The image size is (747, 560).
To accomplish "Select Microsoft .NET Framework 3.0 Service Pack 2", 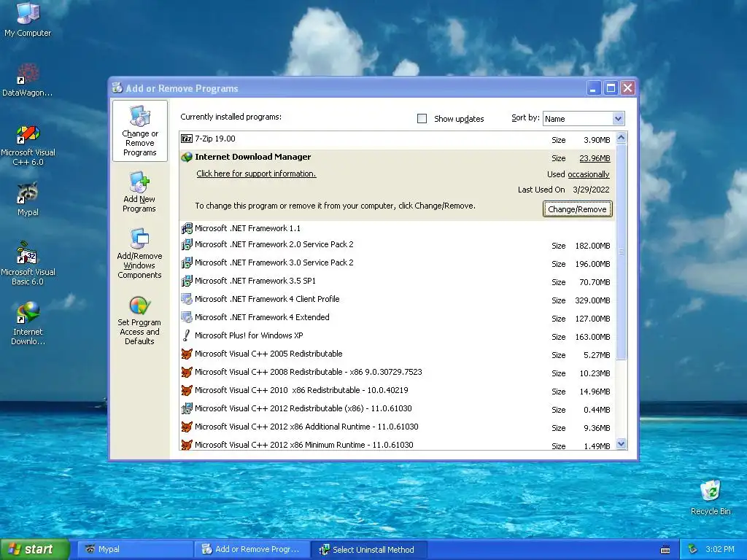I will pyautogui.click(x=274, y=262).
